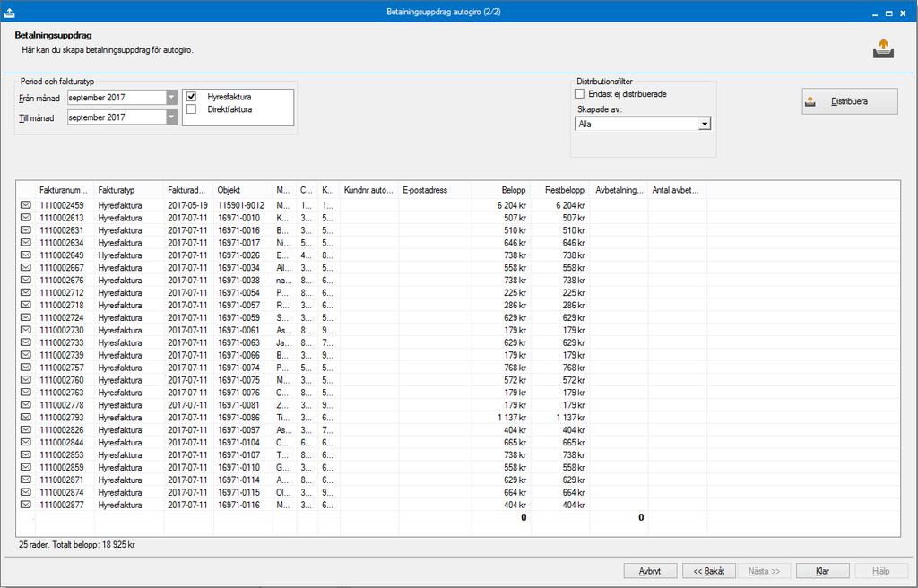Click the Avbryt button
This screenshot has width=918, height=588.
point(650,571)
